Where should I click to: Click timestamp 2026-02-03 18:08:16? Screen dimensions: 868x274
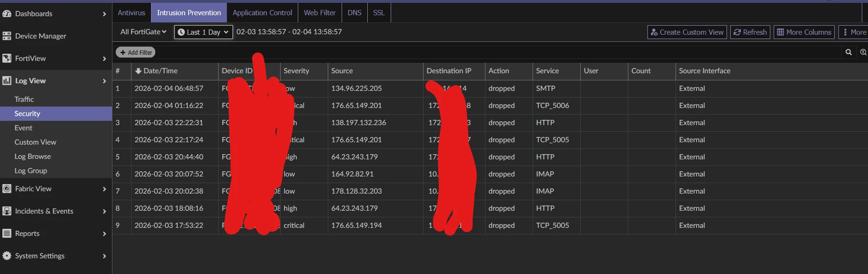(x=169, y=208)
